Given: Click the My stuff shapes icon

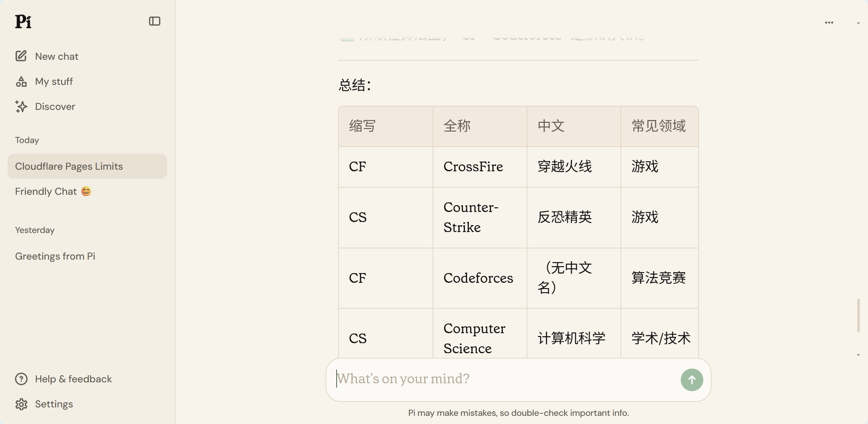Looking at the screenshot, I should (x=21, y=81).
